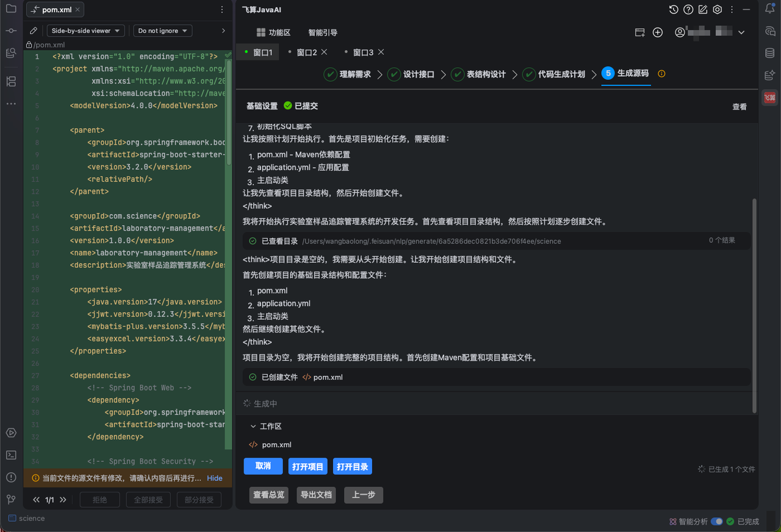Switch to 窗口3 tab
The height and width of the screenshot is (532, 781).
coord(363,52)
